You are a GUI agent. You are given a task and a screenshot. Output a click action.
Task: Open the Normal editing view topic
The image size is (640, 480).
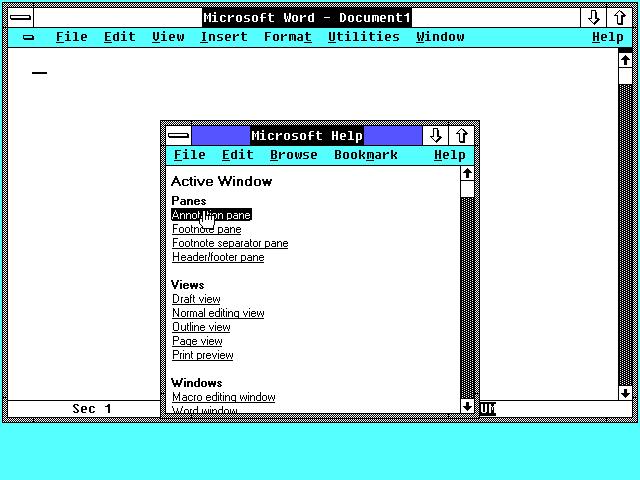tap(218, 313)
